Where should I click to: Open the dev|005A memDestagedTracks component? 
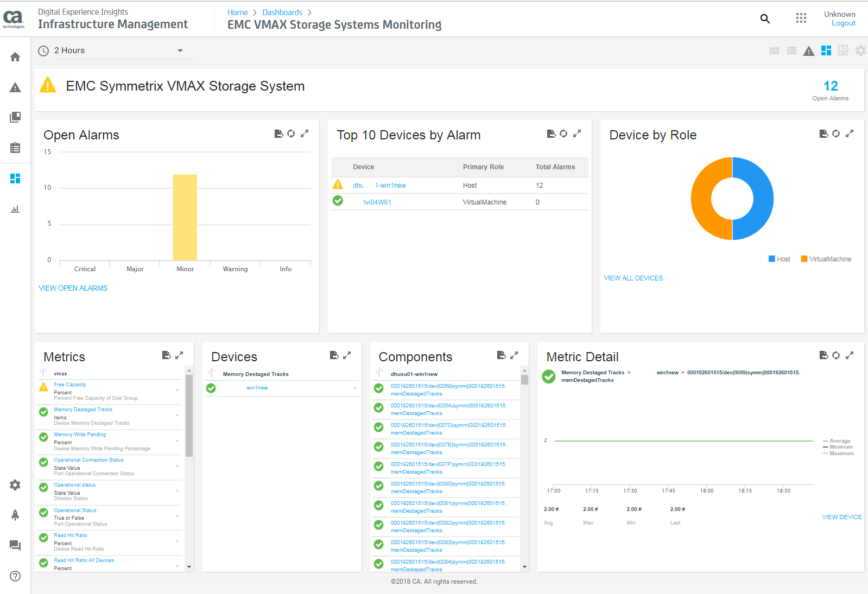pyautogui.click(x=448, y=410)
